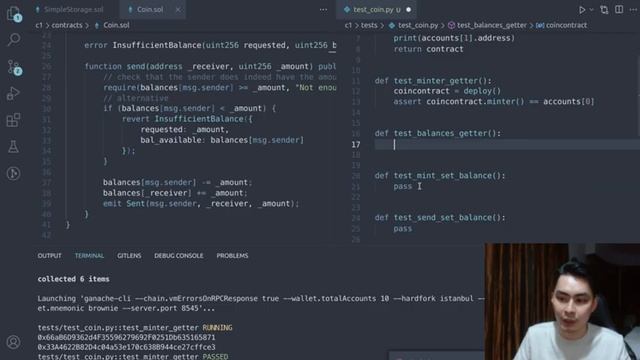Click the coincontract = deploy() line

(x=447, y=91)
